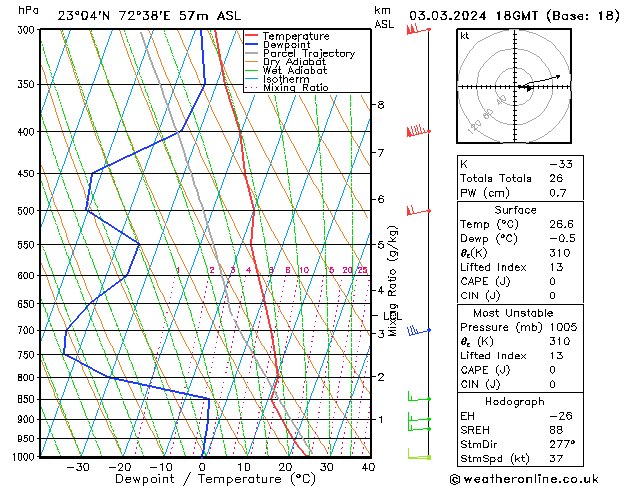This screenshot has width=629, height=486.
Task: Click the 'kt' label in hodograph
Action: (x=465, y=36)
